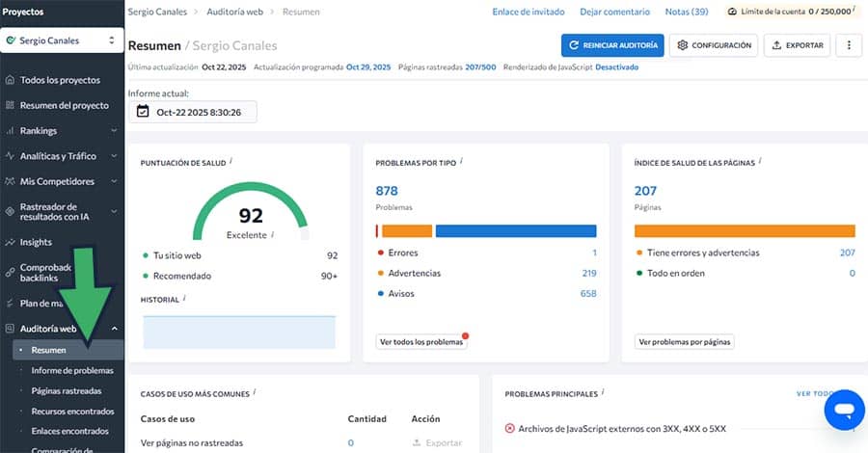Screen dimensions: 868x453
Task: Toggle the JavaScript rendering Desactivado setting
Action: 616,67
